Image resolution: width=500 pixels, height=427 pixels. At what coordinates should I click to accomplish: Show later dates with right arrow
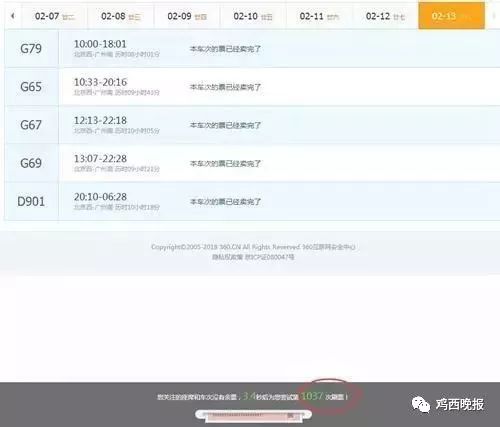pos(494,16)
